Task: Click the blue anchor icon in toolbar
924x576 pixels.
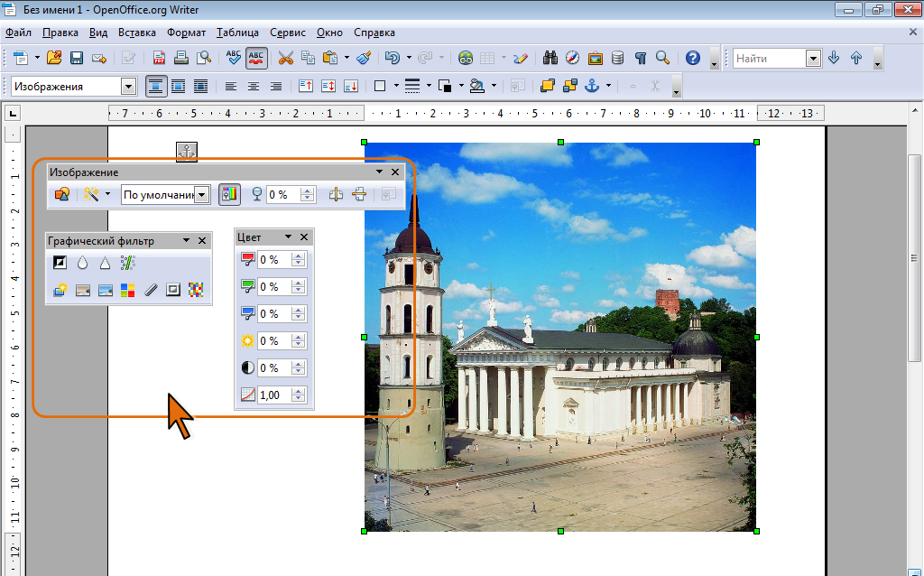Action: coord(592,86)
